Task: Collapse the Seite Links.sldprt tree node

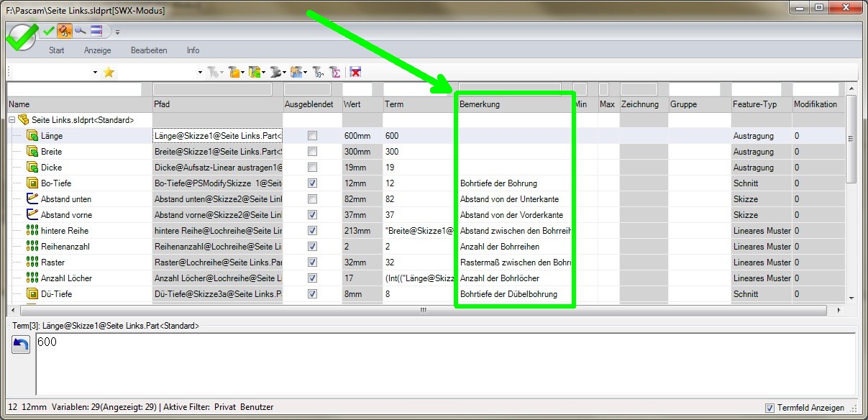Action: point(12,120)
